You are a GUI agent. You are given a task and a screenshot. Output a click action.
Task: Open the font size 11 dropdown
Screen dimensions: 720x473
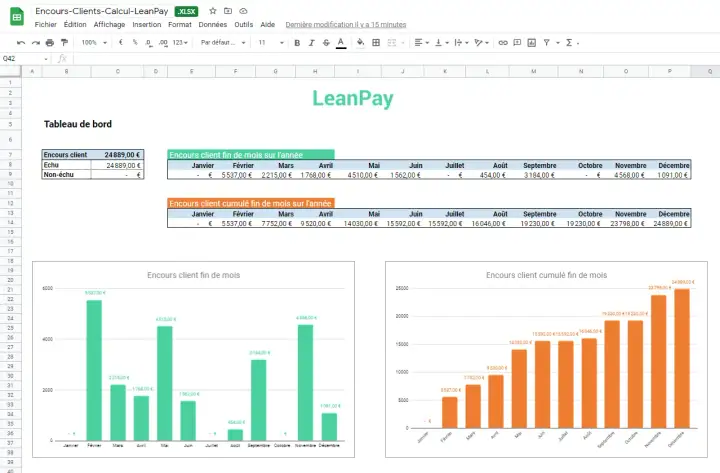pos(271,43)
